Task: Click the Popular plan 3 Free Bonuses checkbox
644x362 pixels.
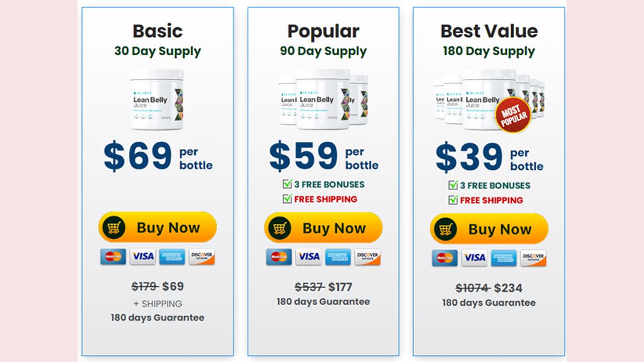Action: [x=287, y=184]
